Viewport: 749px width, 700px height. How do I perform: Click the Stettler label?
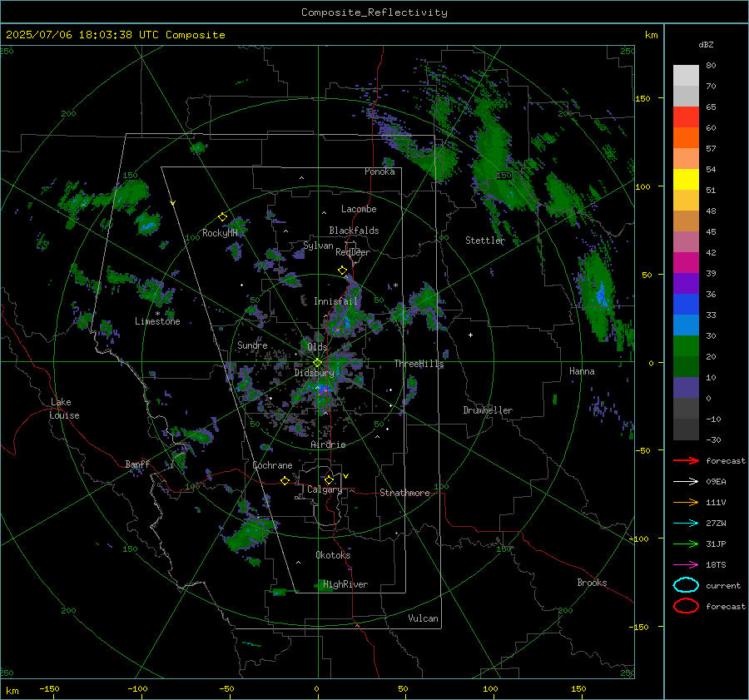485,241
